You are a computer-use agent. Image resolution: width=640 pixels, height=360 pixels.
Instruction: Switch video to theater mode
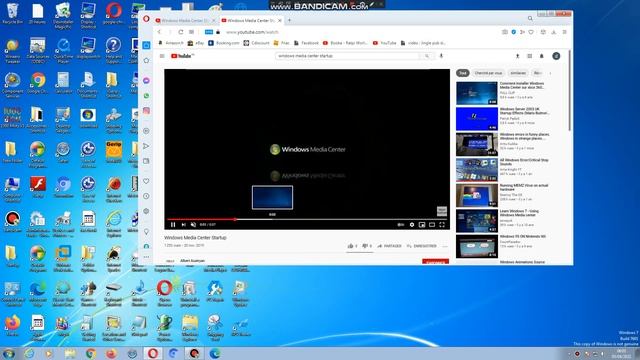tap(432, 224)
